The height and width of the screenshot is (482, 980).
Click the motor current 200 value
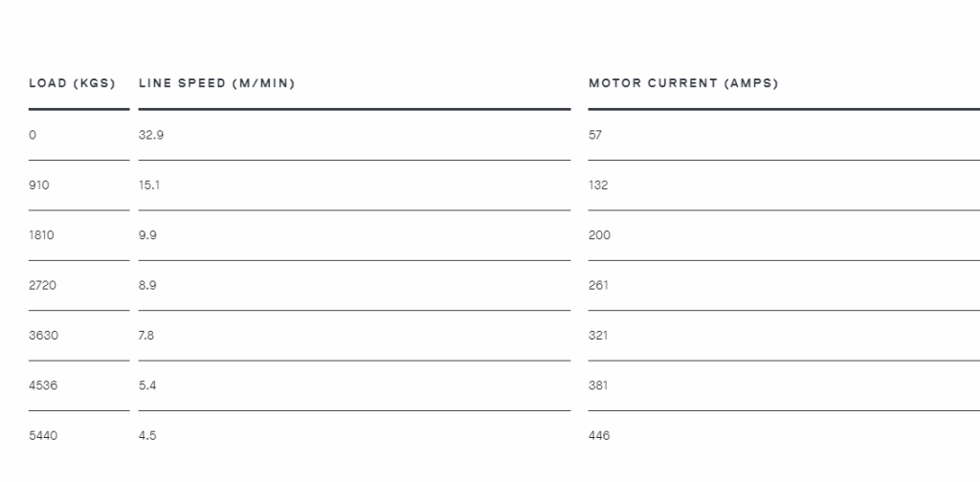(599, 234)
